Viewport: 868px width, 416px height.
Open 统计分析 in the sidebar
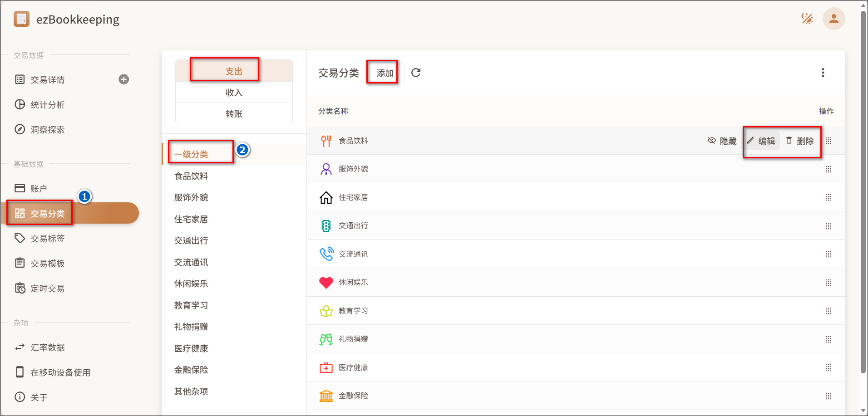click(47, 105)
